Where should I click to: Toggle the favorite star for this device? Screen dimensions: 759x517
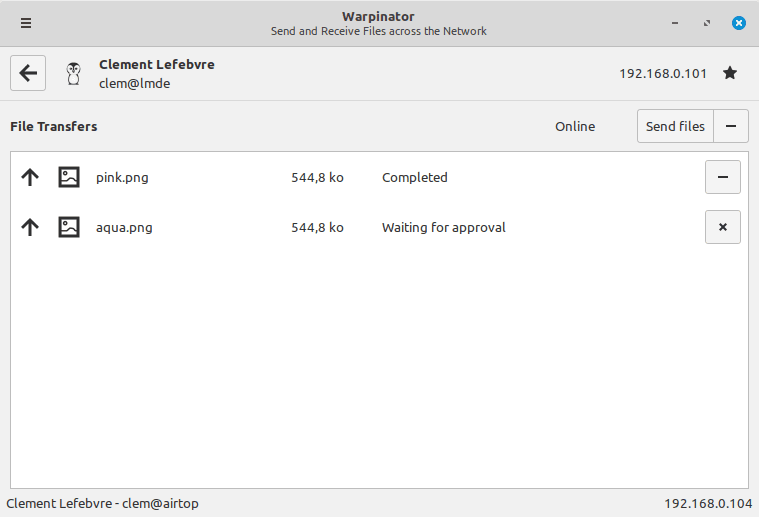(x=730, y=73)
